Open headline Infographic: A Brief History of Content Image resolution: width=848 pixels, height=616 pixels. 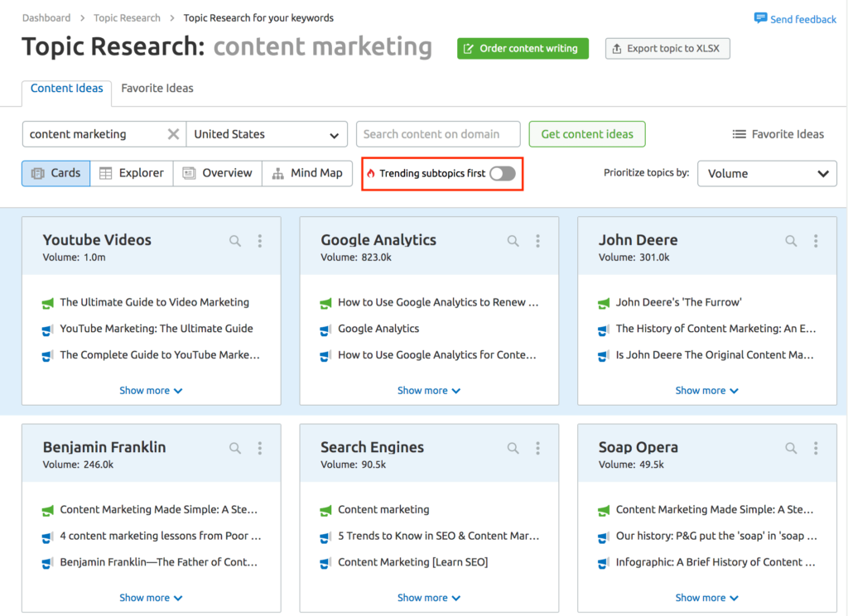tap(715, 562)
